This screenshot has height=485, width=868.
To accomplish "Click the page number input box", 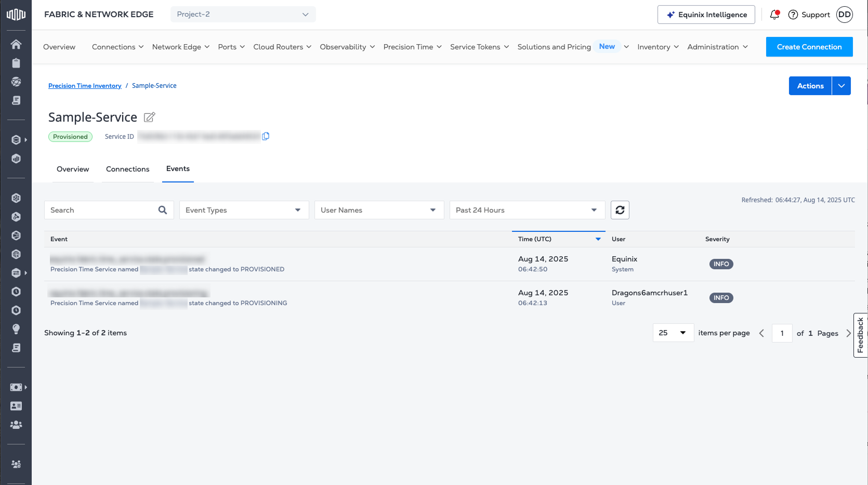I will (x=782, y=333).
